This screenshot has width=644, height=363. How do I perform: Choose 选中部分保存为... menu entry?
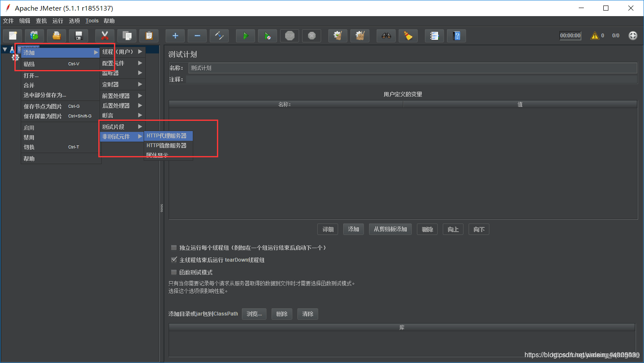point(61,95)
